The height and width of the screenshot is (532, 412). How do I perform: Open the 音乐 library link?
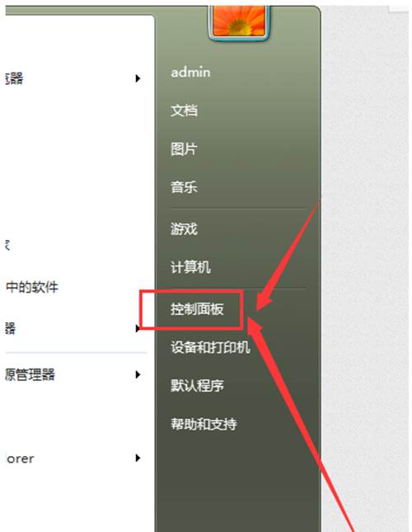click(184, 187)
